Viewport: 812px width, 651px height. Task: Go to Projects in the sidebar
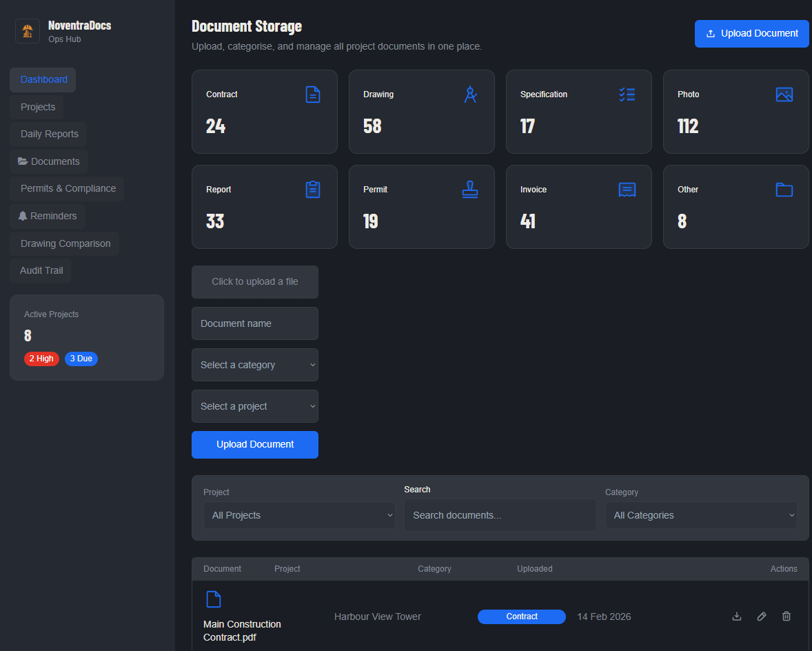tap(37, 107)
